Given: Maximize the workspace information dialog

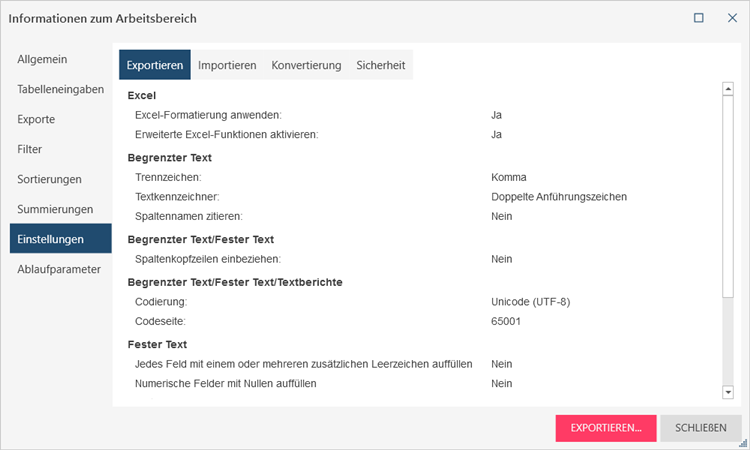Looking at the screenshot, I should coord(699,18).
